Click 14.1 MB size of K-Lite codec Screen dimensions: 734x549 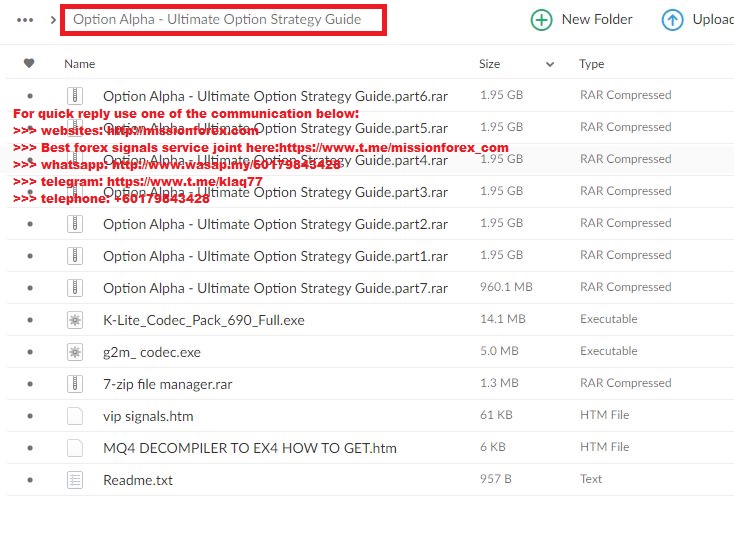click(503, 319)
